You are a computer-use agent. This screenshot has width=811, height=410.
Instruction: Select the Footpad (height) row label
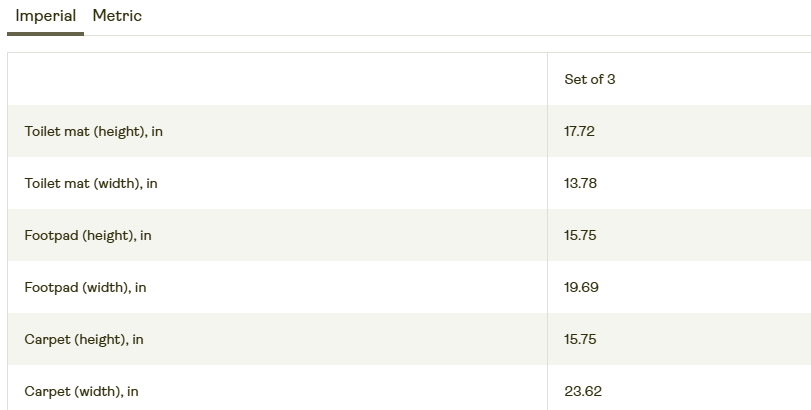(x=88, y=235)
